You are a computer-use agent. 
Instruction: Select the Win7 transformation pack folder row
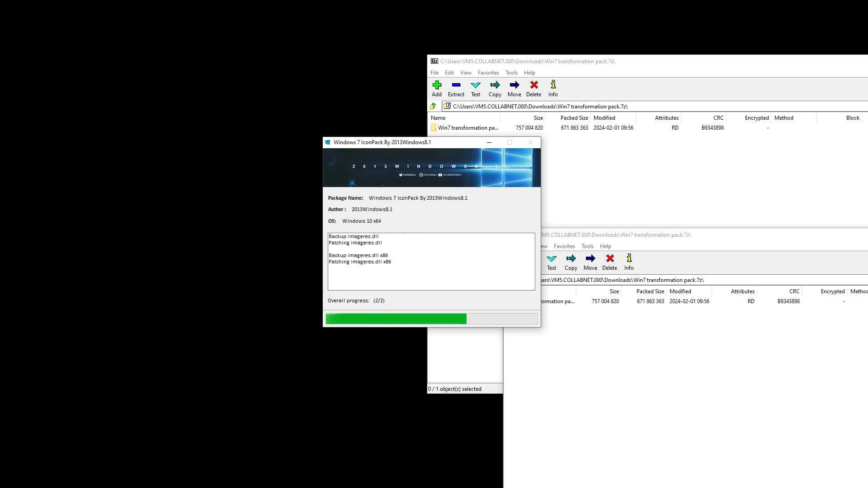click(467, 128)
